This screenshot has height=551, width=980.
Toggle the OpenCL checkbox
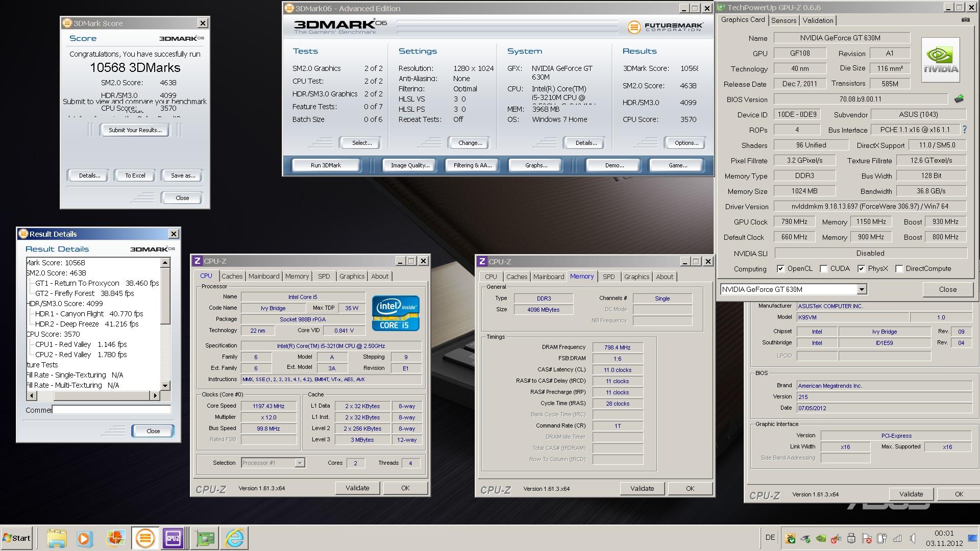(x=780, y=269)
